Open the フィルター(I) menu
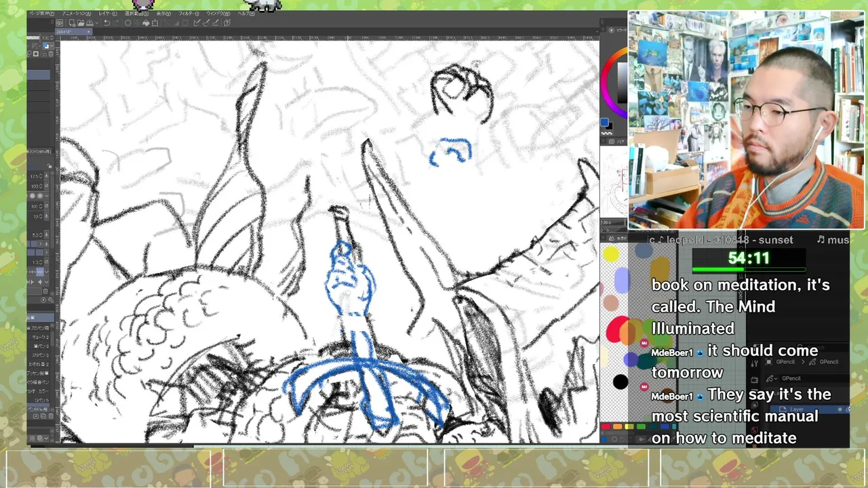Image resolution: width=868 pixels, height=488 pixels. (x=189, y=14)
